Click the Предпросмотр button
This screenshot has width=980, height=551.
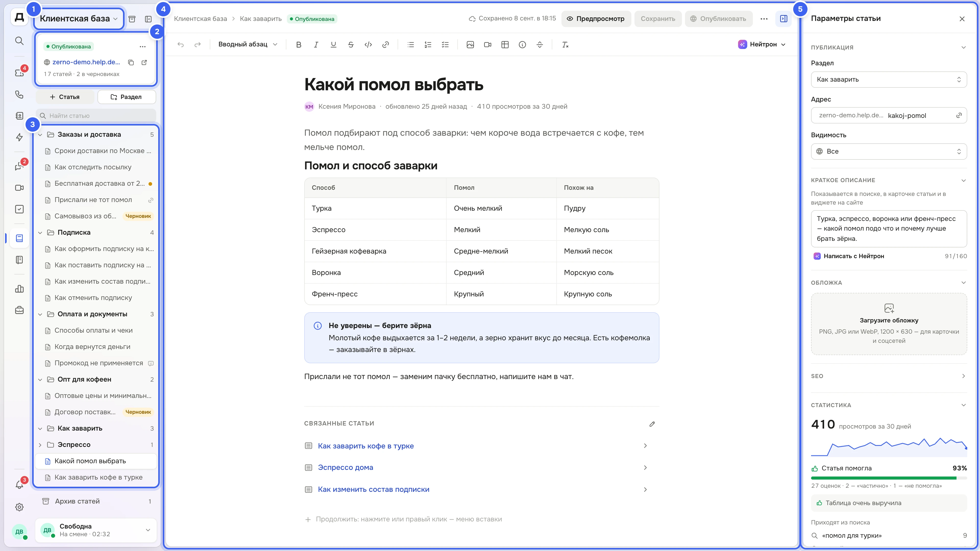[x=596, y=19]
